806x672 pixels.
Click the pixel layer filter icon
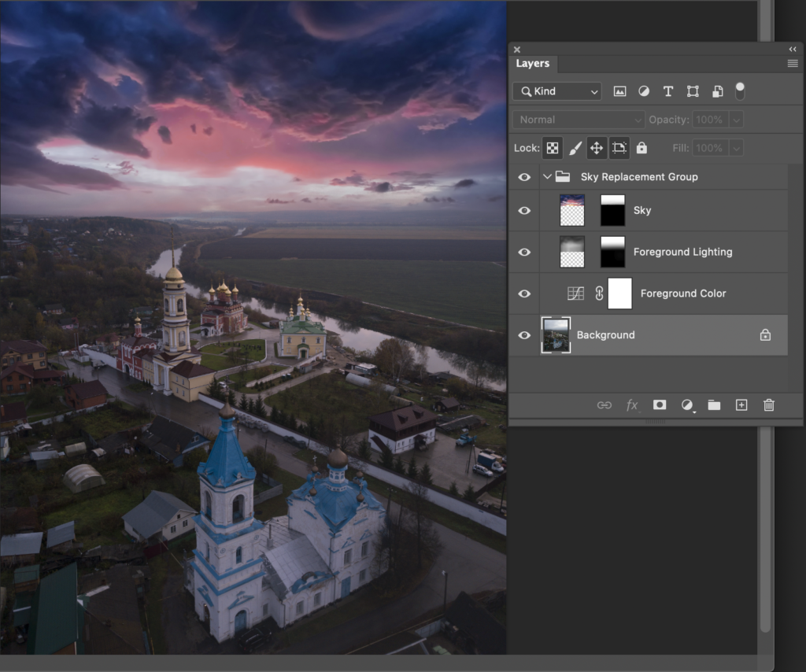(619, 91)
